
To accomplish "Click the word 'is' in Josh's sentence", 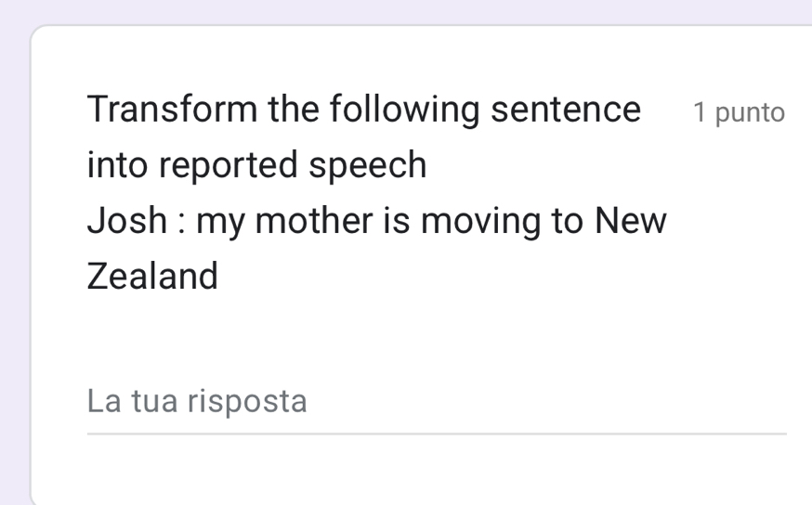I will click(398, 221).
